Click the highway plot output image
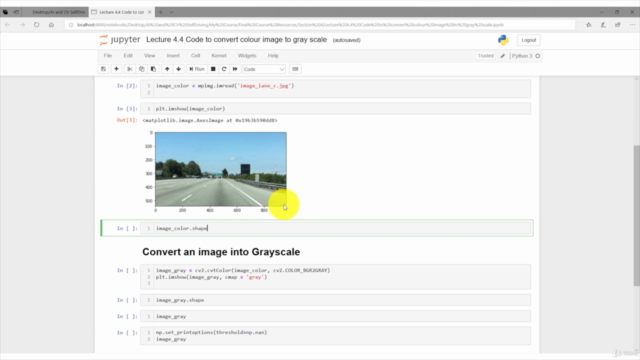The image size is (640, 360). click(220, 169)
